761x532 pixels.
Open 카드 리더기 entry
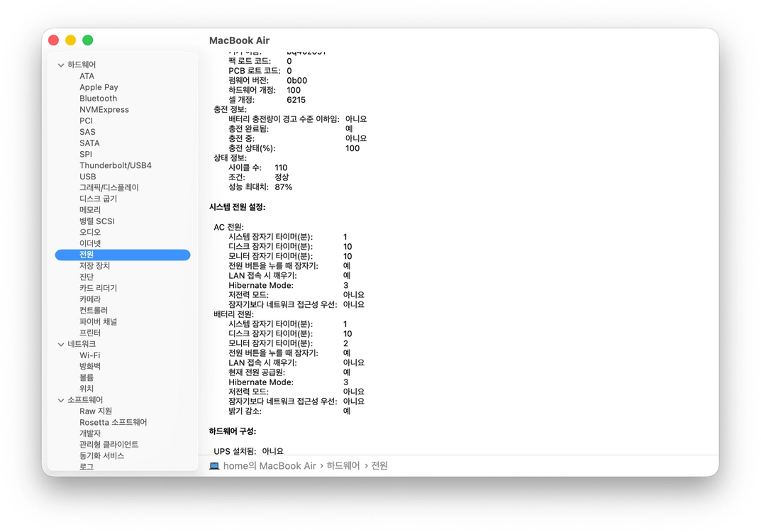pyautogui.click(x=98, y=288)
